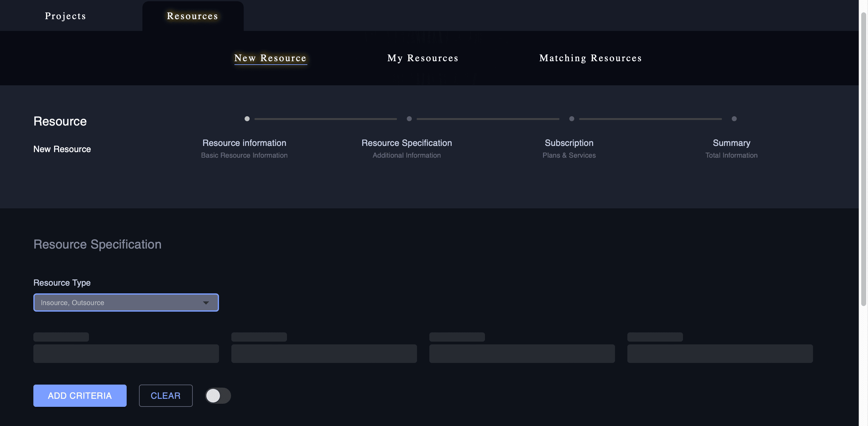The image size is (868, 426).
Task: Click the Resource Specification step dot
Action: (x=409, y=119)
